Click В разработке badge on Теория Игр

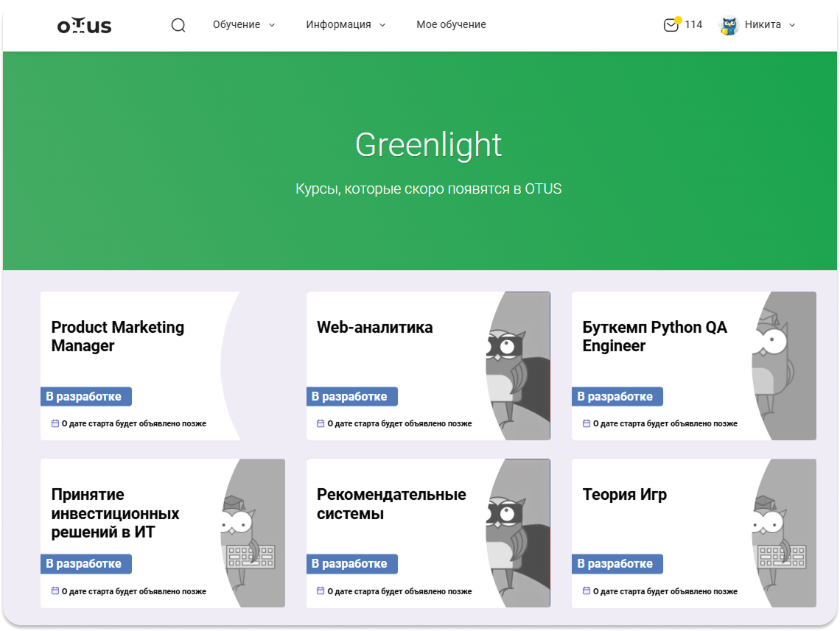click(x=617, y=563)
